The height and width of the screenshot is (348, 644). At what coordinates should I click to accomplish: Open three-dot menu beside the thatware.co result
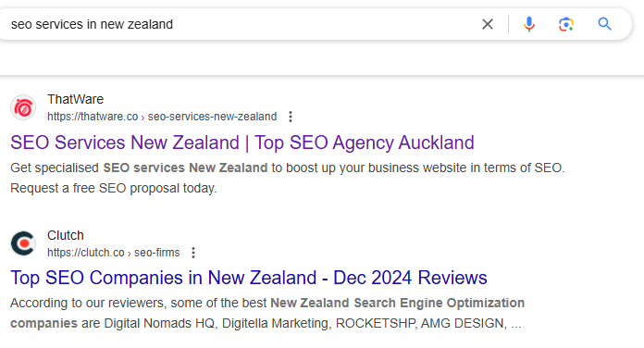(291, 117)
